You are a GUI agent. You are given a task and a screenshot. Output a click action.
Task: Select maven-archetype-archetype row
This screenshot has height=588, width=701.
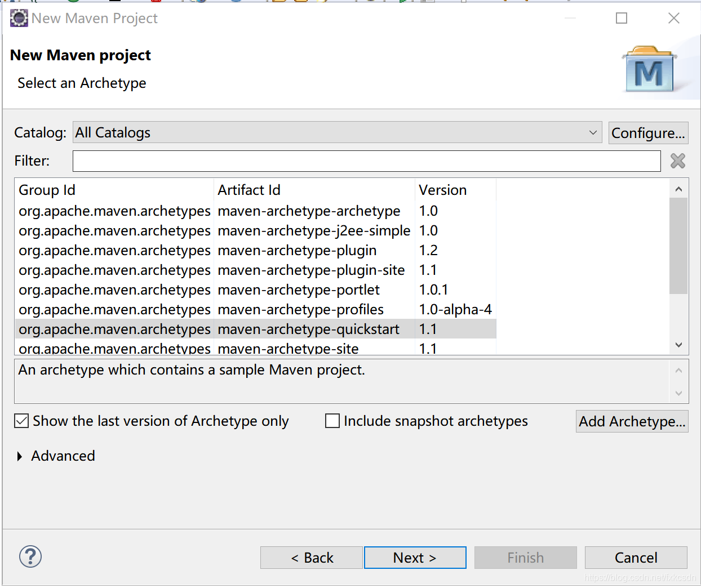256,211
